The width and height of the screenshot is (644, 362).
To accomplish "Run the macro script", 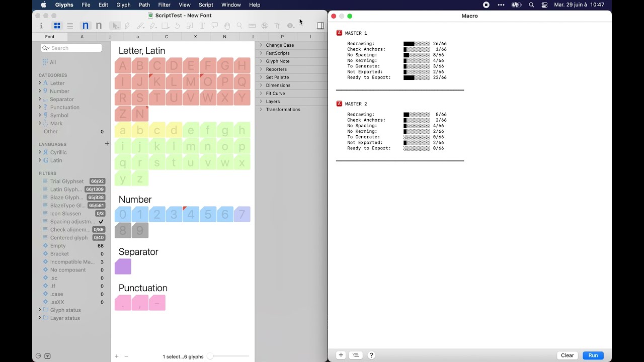I will [593, 355].
